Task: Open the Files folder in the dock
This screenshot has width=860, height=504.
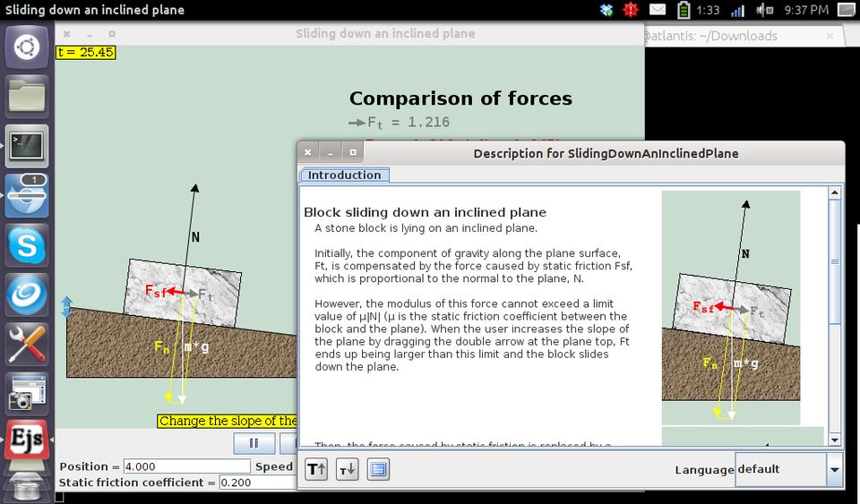Action: point(27,96)
